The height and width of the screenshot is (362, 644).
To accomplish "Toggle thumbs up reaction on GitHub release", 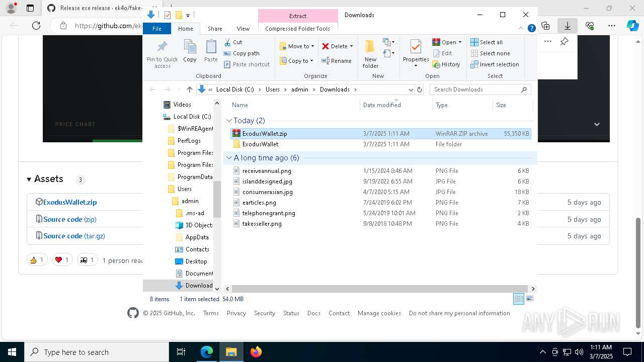I will click(37, 260).
